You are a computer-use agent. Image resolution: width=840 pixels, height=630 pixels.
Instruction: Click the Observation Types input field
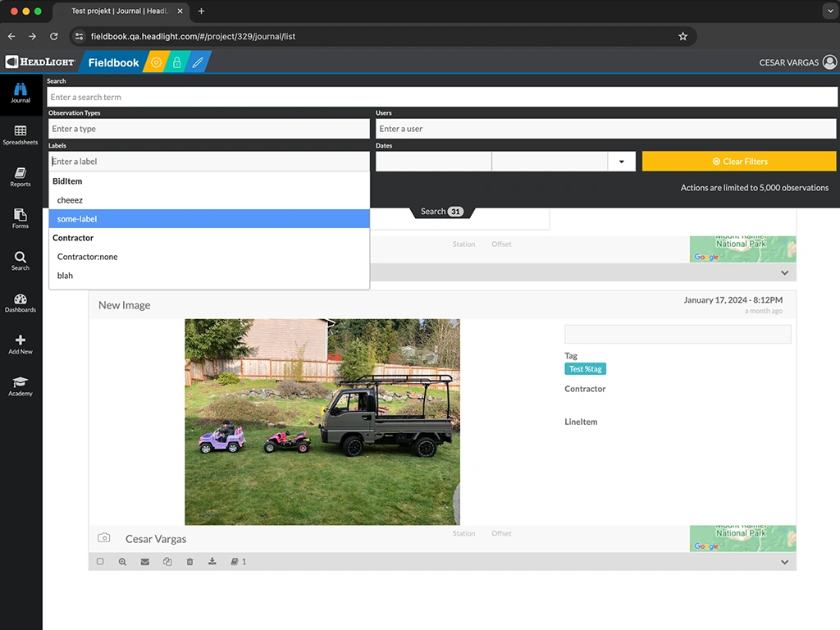[209, 129]
